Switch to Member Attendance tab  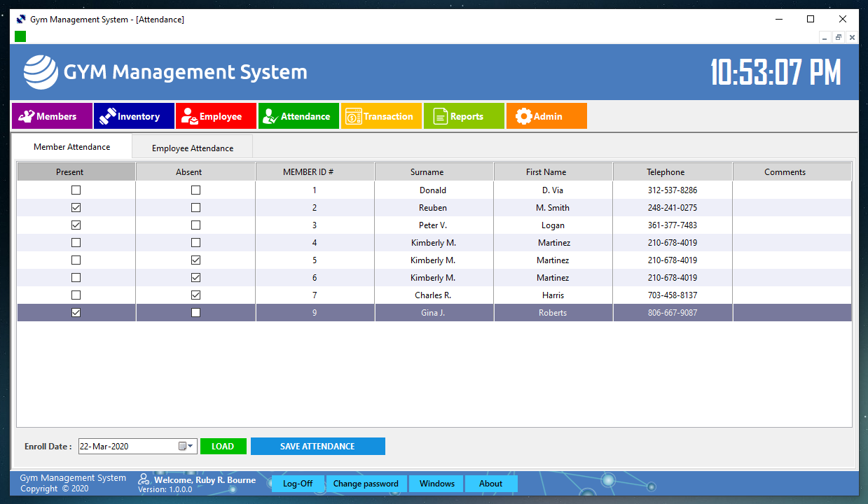pyautogui.click(x=72, y=147)
